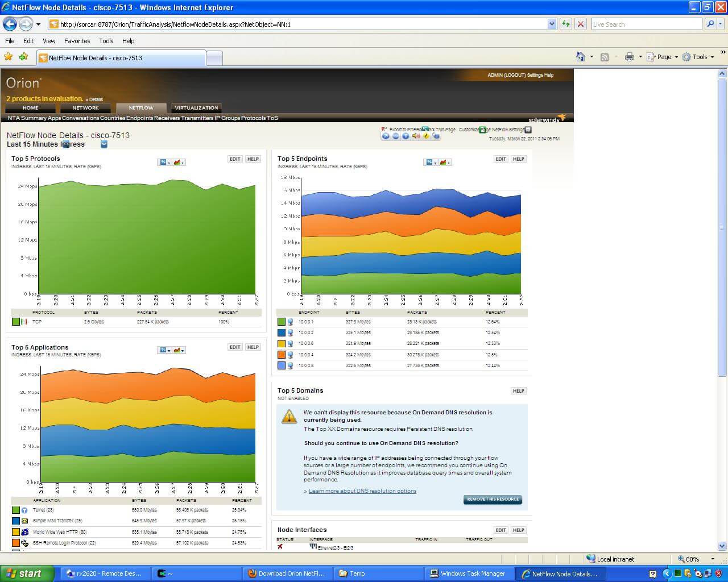This screenshot has width=728, height=582.
Task: Click the warning triangle in Top 5 Domains
Action: [x=289, y=417]
